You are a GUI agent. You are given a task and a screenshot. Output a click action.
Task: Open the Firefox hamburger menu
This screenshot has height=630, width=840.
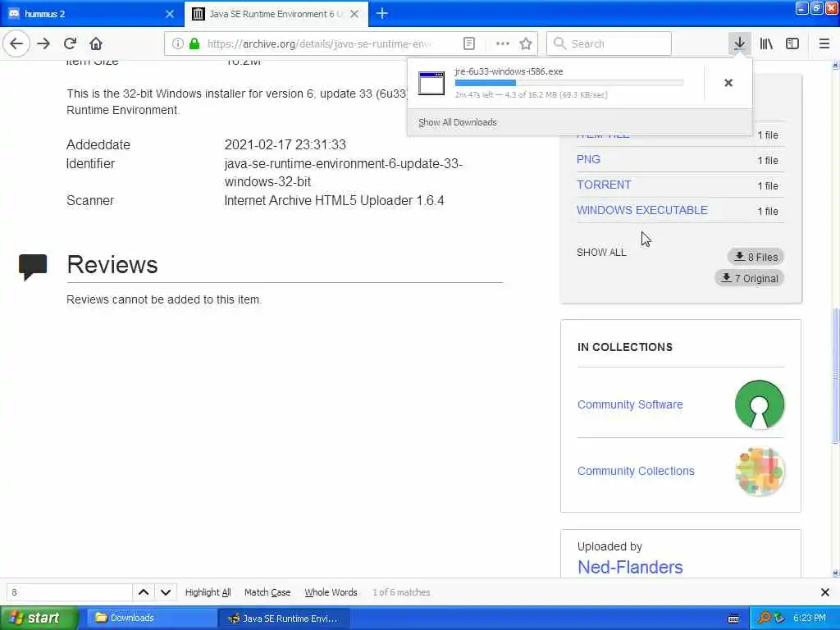pos(824,43)
